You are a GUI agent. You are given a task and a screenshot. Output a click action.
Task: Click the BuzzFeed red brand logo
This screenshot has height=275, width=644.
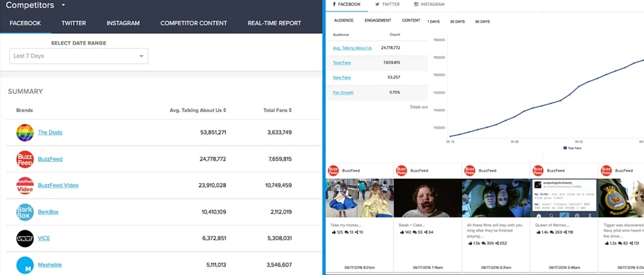[25, 159]
